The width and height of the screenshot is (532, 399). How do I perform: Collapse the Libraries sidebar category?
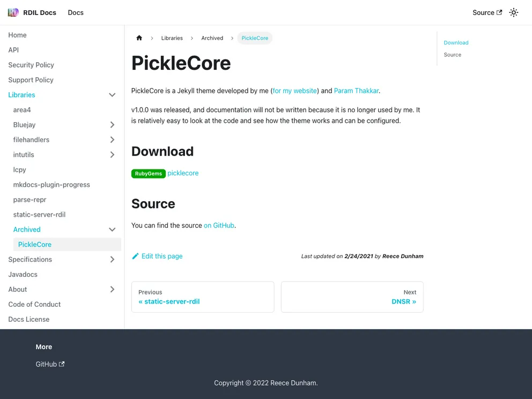pyautogui.click(x=112, y=95)
